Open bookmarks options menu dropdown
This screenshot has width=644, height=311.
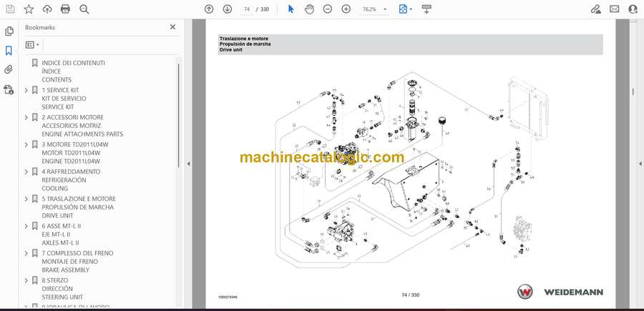coord(32,44)
